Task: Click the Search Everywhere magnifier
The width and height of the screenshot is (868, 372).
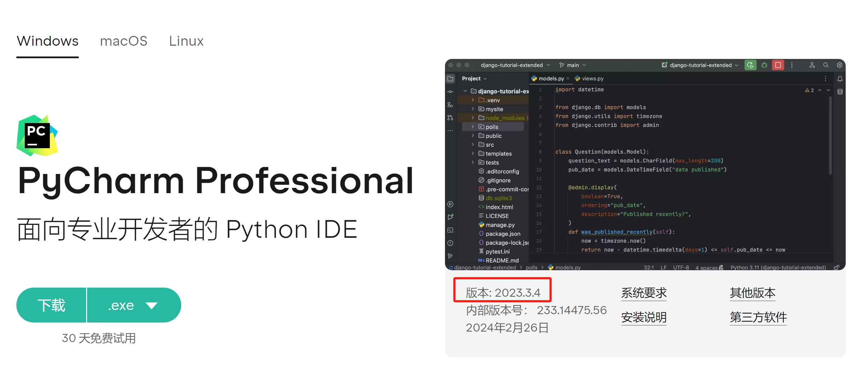Action: [825, 65]
